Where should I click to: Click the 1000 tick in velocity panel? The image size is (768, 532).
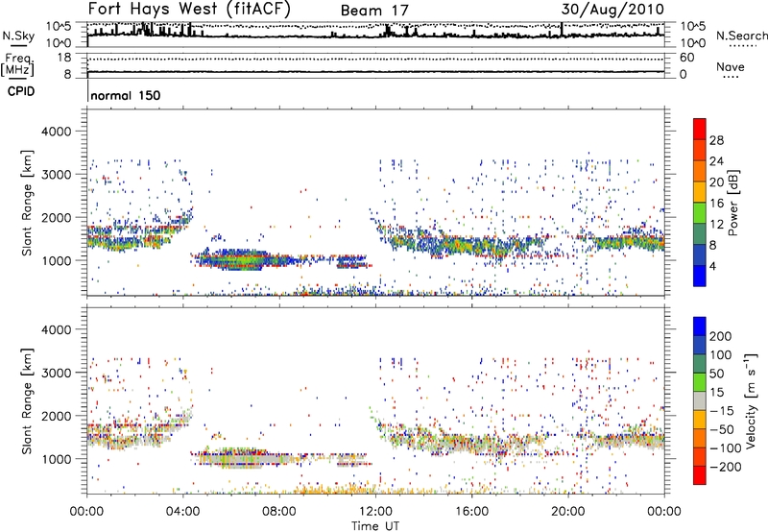coord(56,459)
